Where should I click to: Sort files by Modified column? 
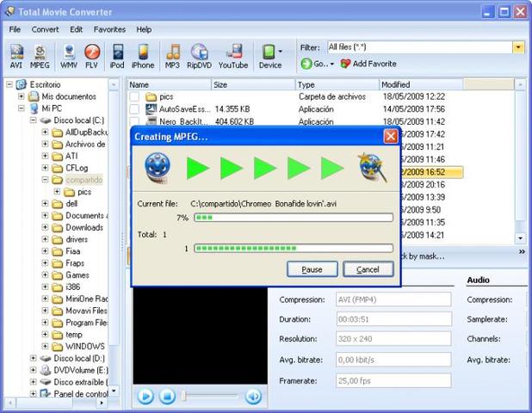pos(421,84)
